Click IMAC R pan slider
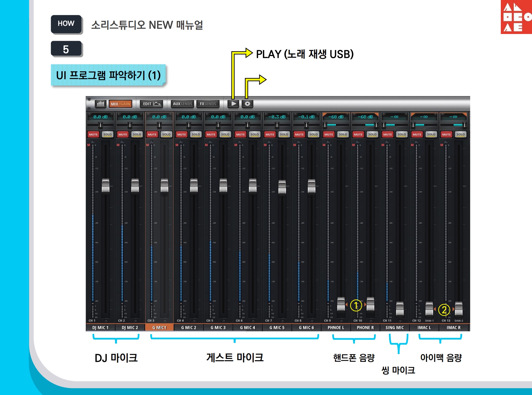The width and height of the screenshot is (532, 395). [453, 125]
